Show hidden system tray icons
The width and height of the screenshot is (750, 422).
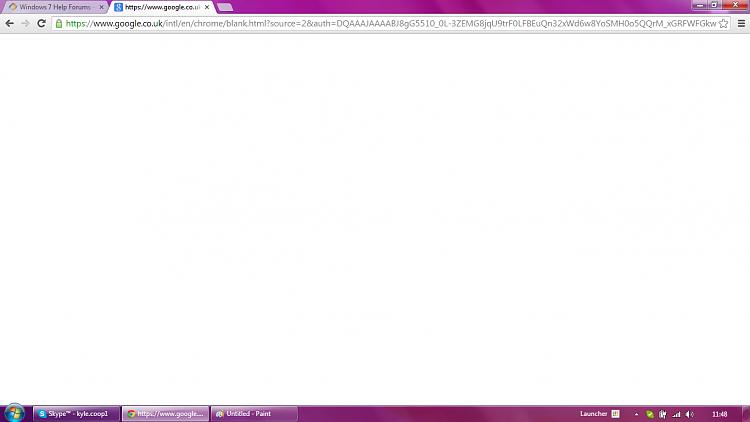click(x=636, y=414)
